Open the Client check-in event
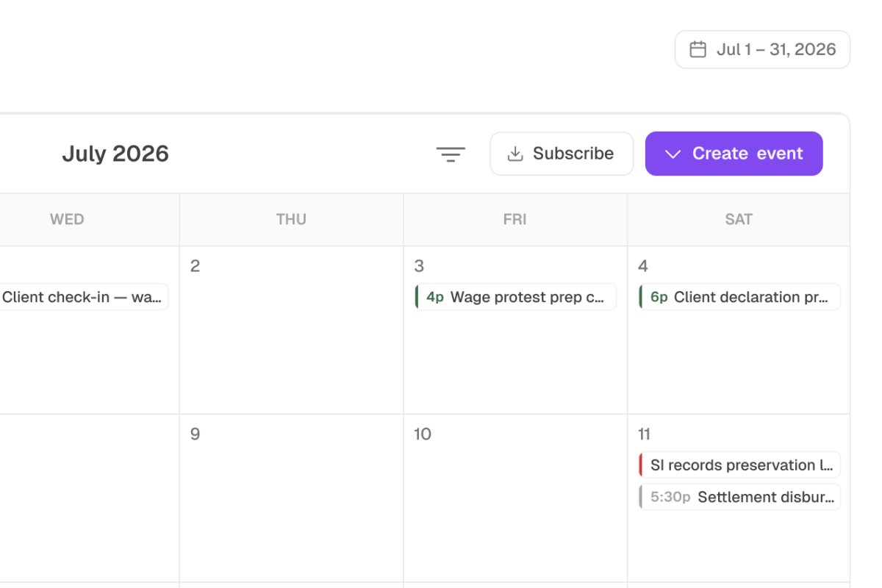This screenshot has width=882, height=588. click(84, 297)
